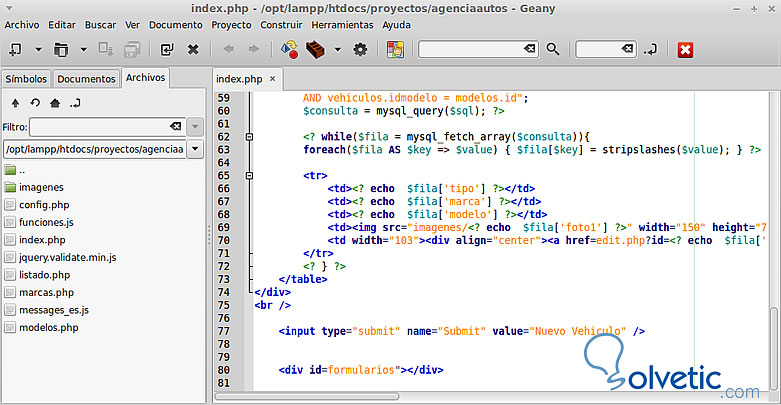Set path to current document's folder
This screenshot has width=781, height=405.
[x=75, y=103]
